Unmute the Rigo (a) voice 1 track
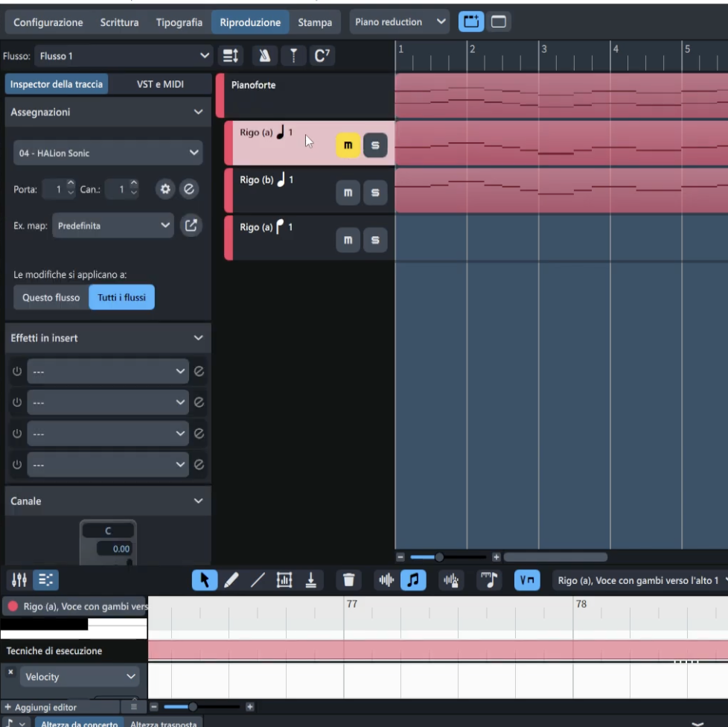The image size is (728, 727). pos(348,145)
